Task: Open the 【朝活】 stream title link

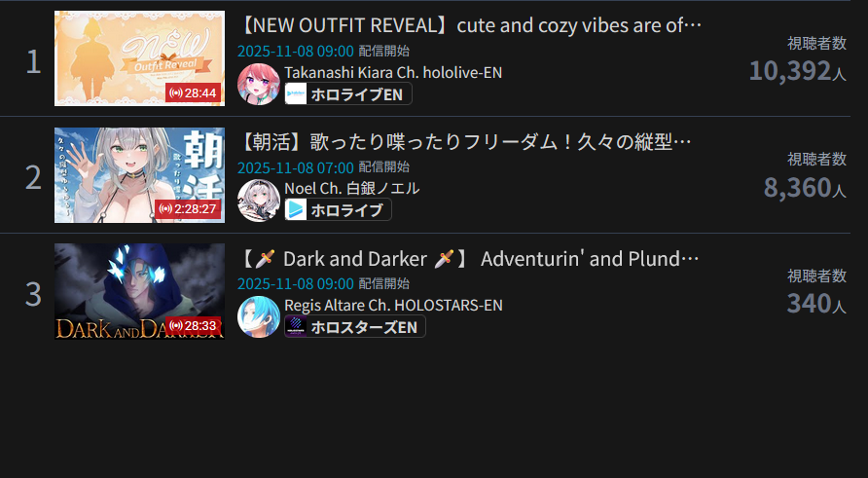Action: [x=465, y=142]
